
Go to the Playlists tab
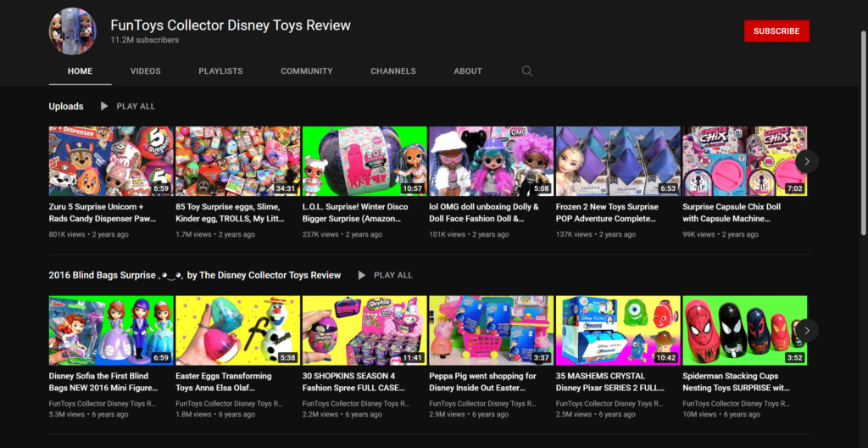click(221, 71)
